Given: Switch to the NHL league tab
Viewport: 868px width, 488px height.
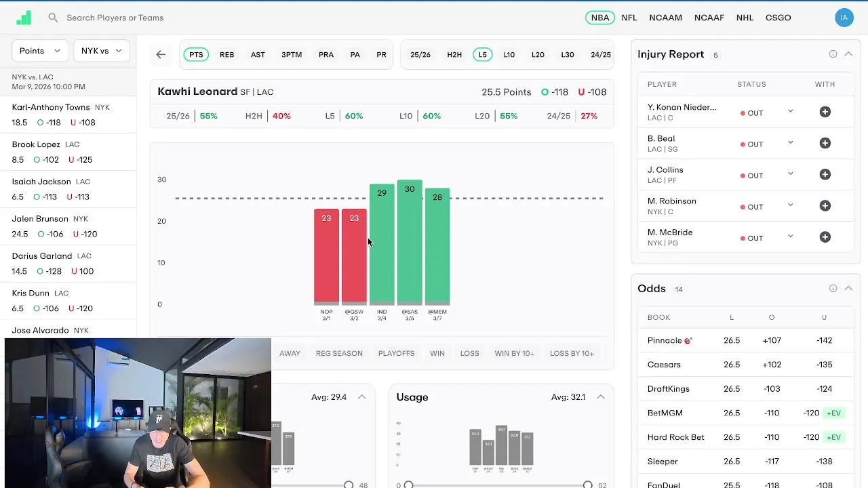Looking at the screenshot, I should point(745,18).
